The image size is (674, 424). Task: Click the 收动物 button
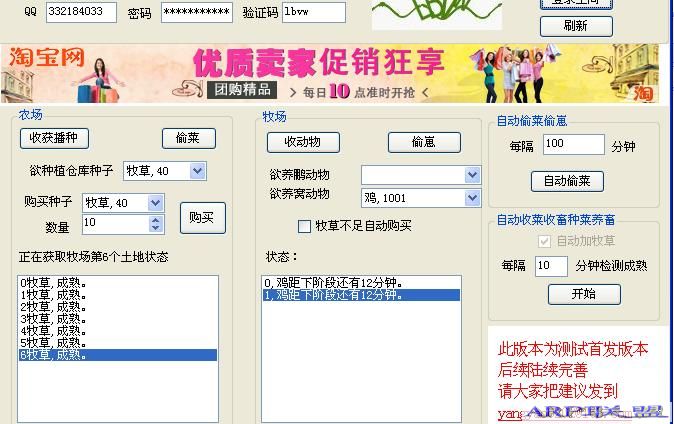(303, 142)
